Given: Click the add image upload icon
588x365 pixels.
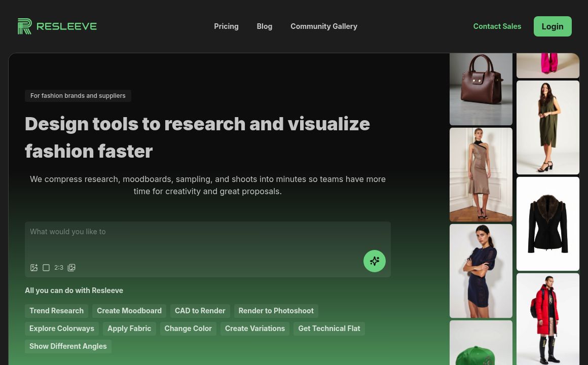Looking at the screenshot, I should [x=34, y=268].
